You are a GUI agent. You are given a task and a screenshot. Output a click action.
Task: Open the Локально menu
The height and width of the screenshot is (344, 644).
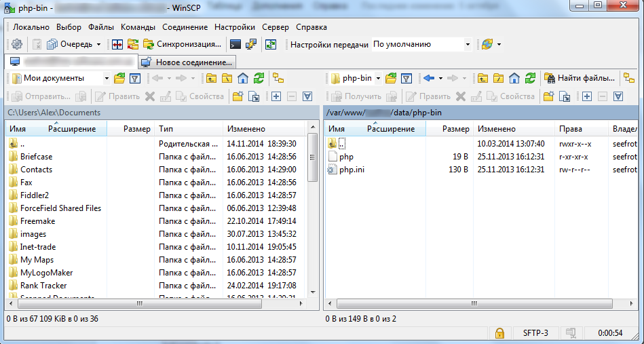(31, 27)
